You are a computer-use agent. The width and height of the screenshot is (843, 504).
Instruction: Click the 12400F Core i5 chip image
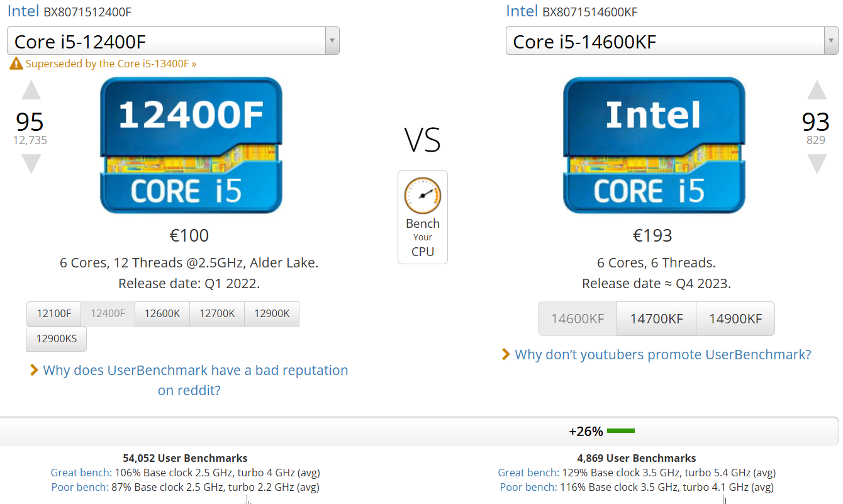pos(191,145)
